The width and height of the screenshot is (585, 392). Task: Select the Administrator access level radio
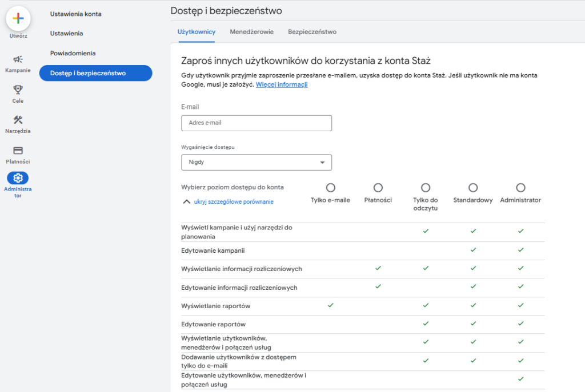(x=520, y=187)
